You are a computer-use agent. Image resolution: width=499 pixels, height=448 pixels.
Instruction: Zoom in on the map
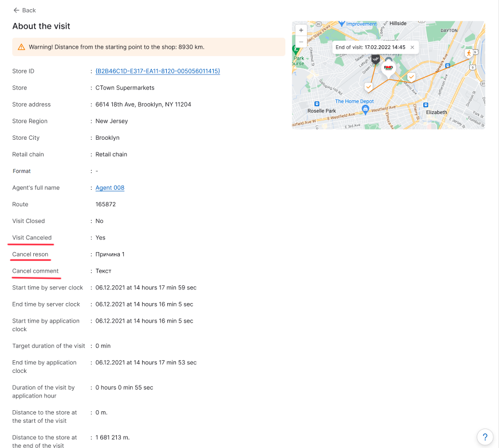[x=301, y=30]
